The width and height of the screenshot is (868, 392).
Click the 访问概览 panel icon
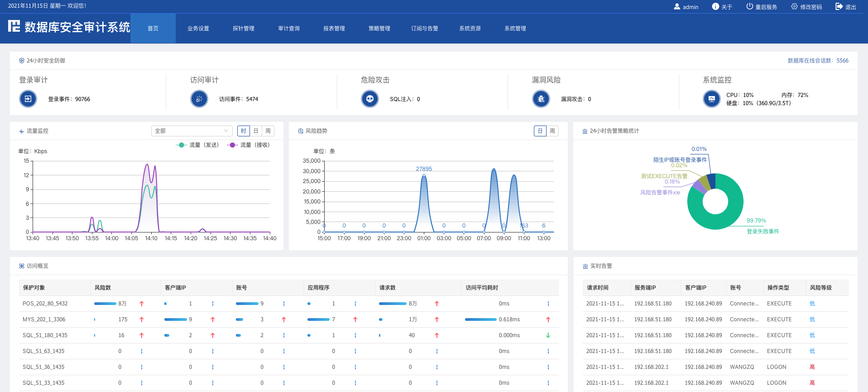pyautogui.click(x=22, y=266)
